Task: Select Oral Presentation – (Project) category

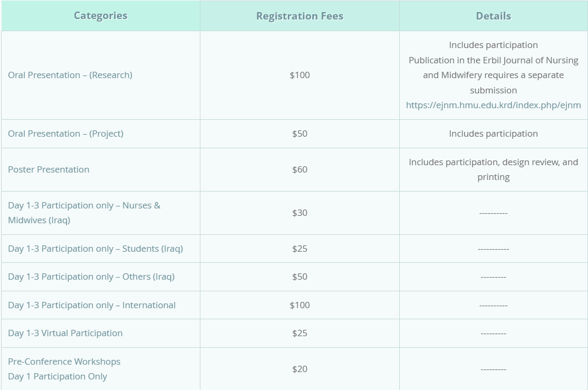Action: 65,134
